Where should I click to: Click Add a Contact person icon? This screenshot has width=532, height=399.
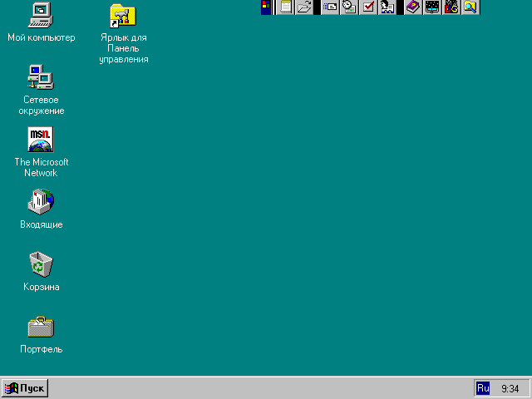tap(387, 7)
